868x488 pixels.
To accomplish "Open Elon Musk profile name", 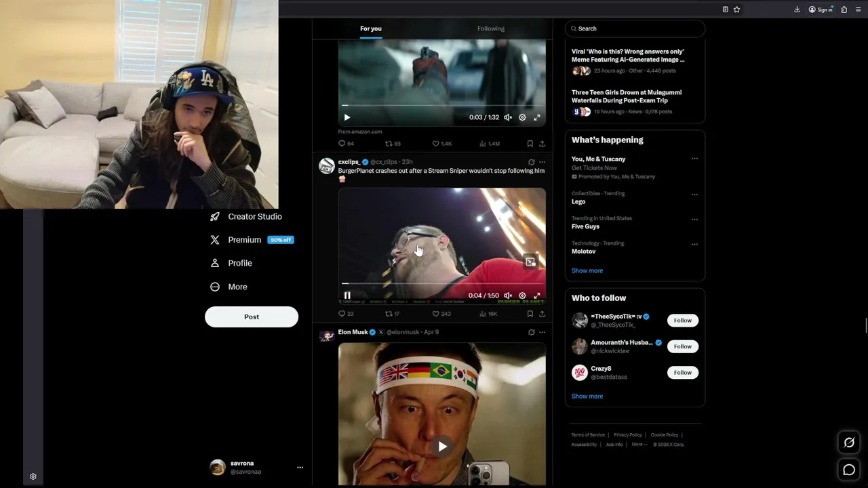I will click(x=353, y=332).
